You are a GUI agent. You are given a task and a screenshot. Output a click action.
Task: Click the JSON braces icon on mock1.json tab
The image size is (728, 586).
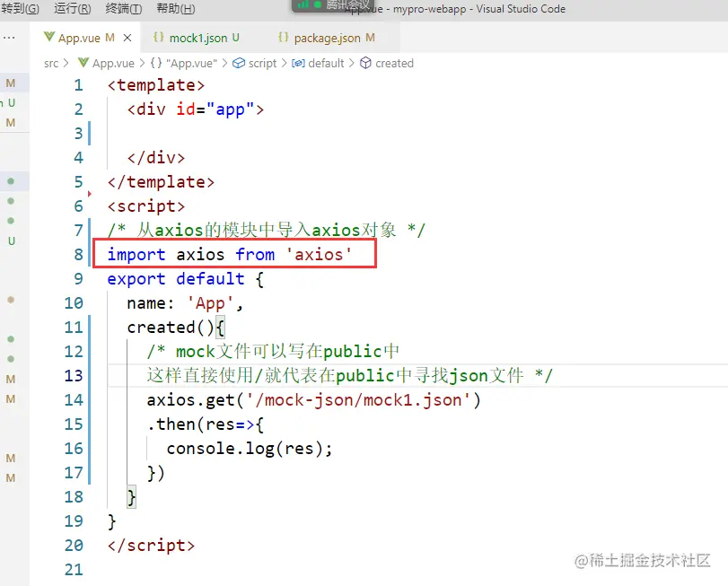coord(158,37)
